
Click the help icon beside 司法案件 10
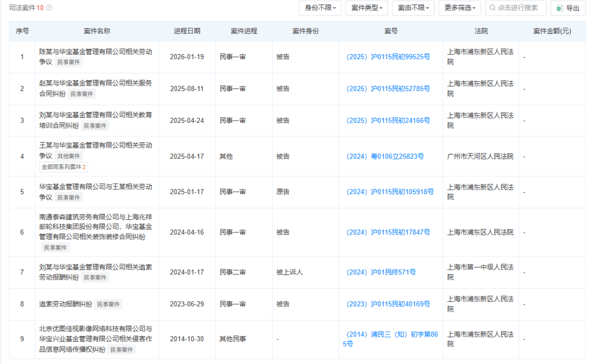pyautogui.click(x=49, y=8)
